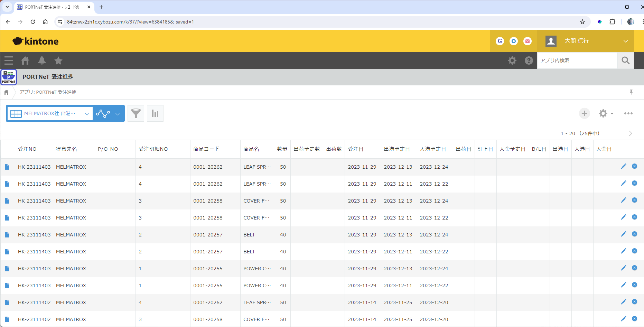Open record details of first row

pos(7,167)
